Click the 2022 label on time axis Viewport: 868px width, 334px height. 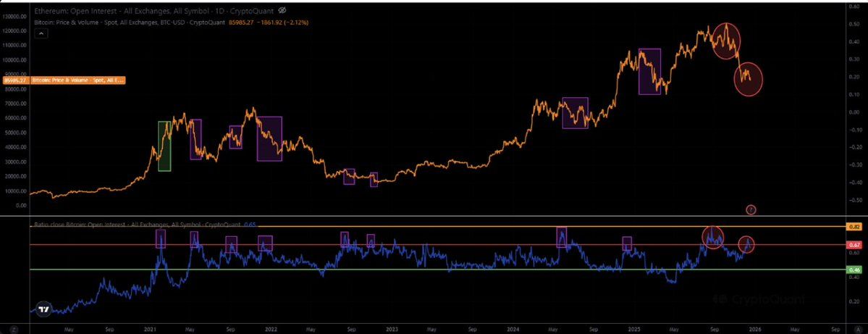pos(271,329)
